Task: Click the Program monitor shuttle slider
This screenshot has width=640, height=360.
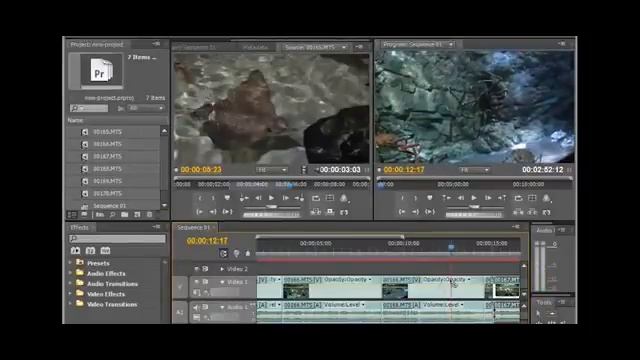Action: pyautogui.click(x=474, y=207)
